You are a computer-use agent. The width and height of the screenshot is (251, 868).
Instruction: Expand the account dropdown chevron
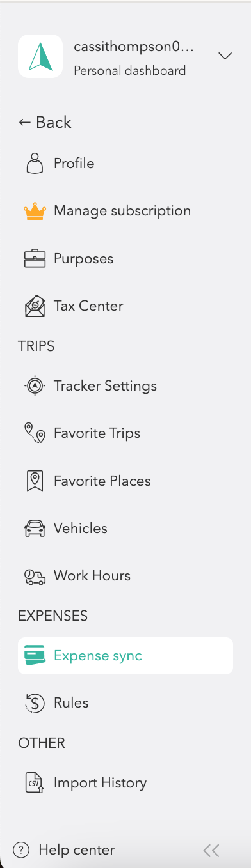[225, 56]
